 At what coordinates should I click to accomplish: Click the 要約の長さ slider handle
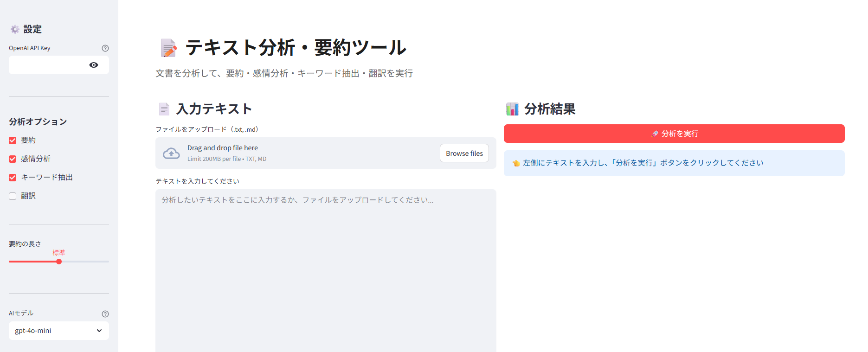click(x=59, y=262)
